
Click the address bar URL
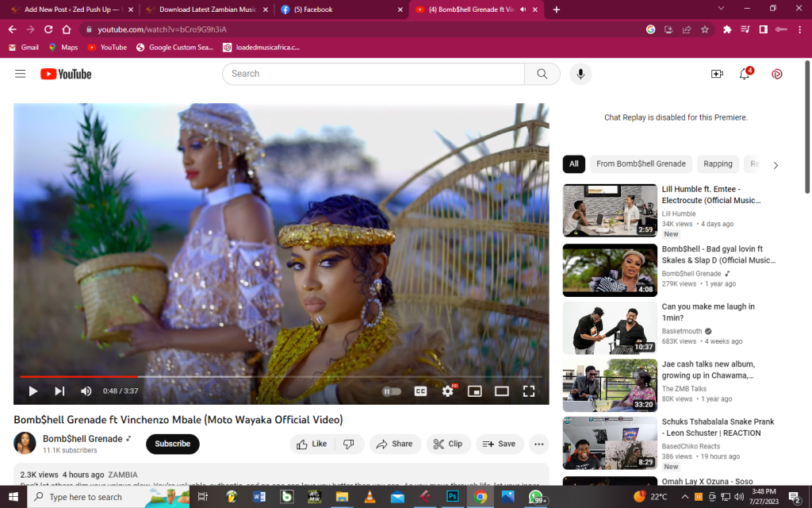coord(162,29)
